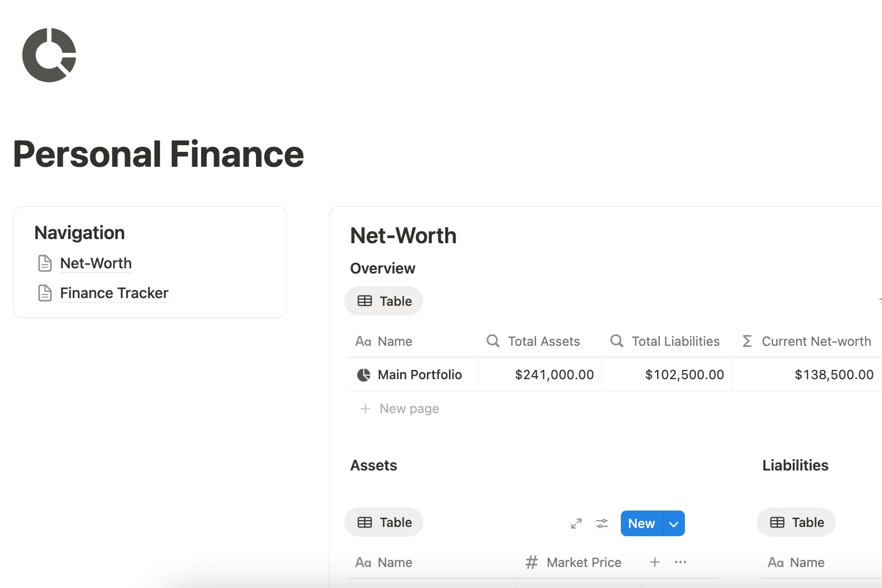
Task: Open the Net-Worth navigation link
Action: click(96, 263)
